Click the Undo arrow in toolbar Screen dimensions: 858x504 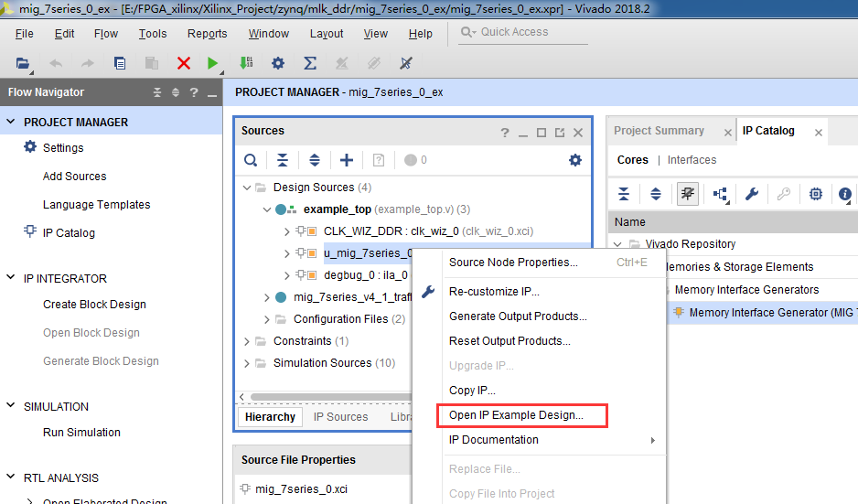(x=55, y=63)
